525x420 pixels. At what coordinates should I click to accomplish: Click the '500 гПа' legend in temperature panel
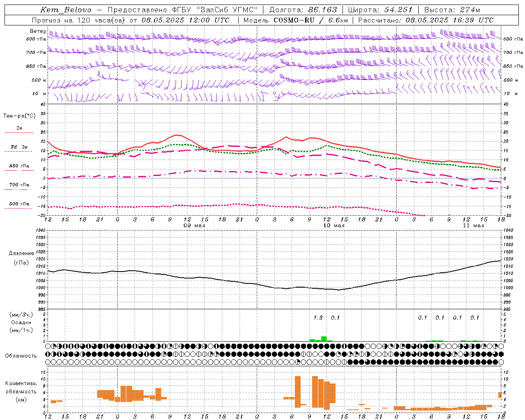pos(19,204)
